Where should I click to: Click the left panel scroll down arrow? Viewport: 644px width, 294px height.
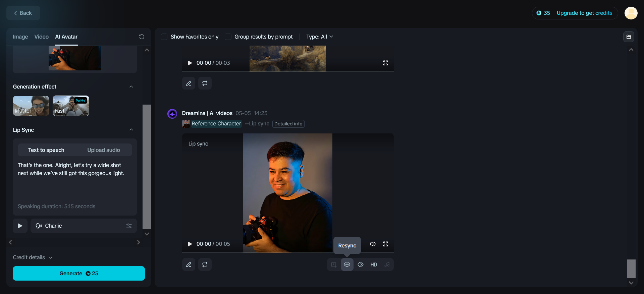click(147, 234)
